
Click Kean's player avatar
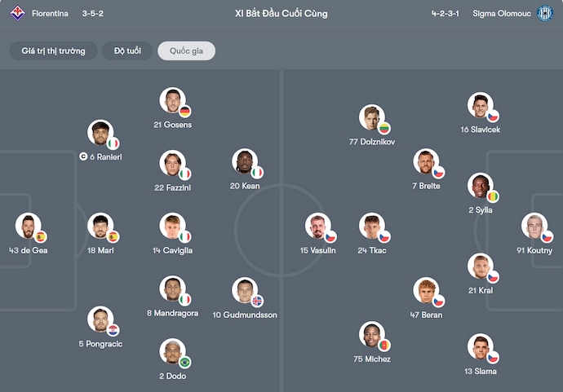(244, 161)
